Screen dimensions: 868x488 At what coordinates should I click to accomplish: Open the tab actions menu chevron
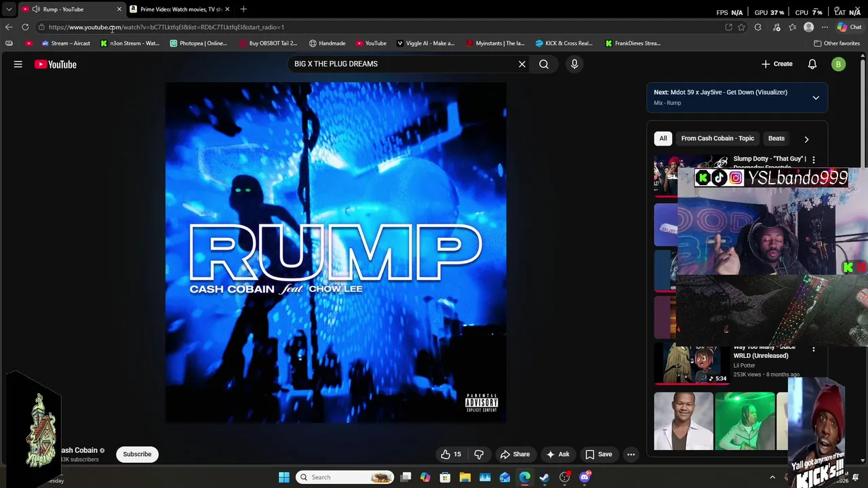coord(9,9)
